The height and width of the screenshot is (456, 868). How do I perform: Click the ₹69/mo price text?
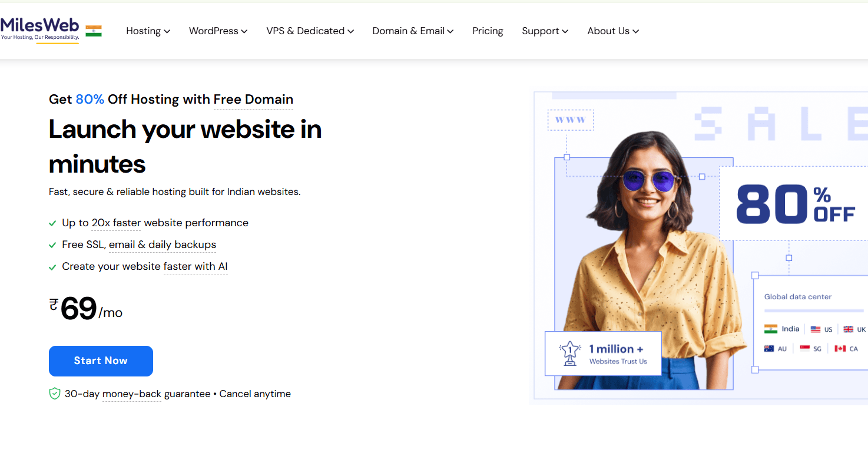tap(86, 309)
